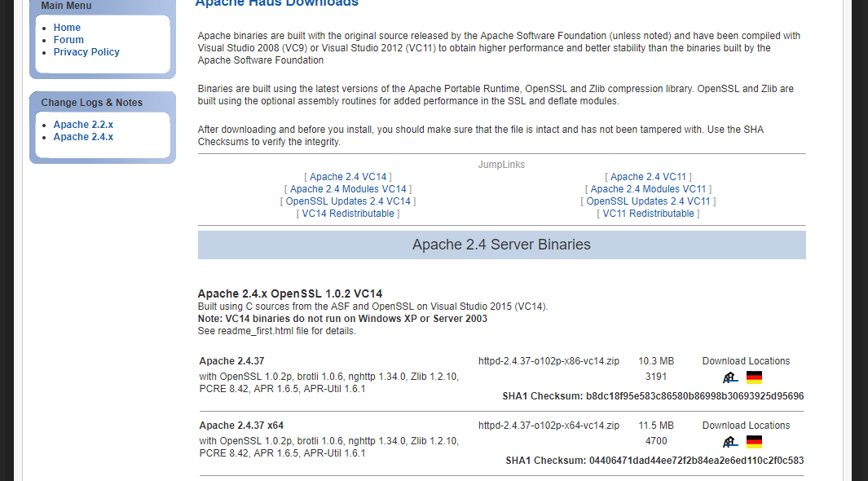Screen dimensions: 868x481
Task: Click the 11.5 MB file size
Action: 656,426
